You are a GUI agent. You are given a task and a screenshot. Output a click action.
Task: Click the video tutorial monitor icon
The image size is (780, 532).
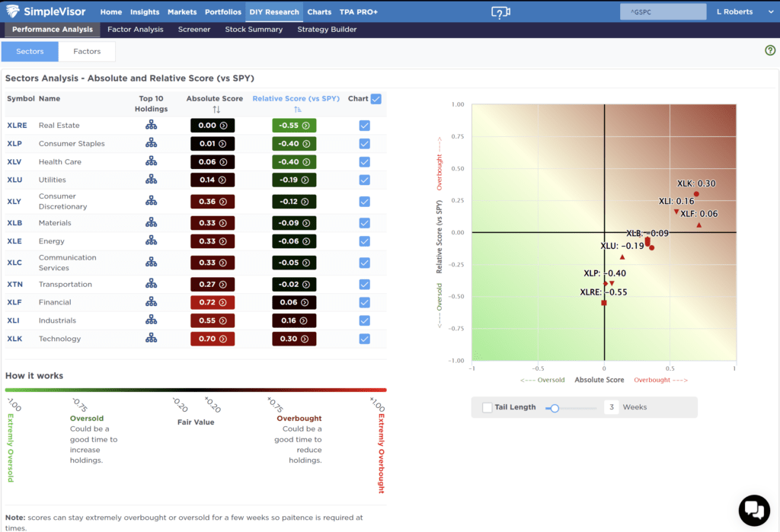pos(500,12)
